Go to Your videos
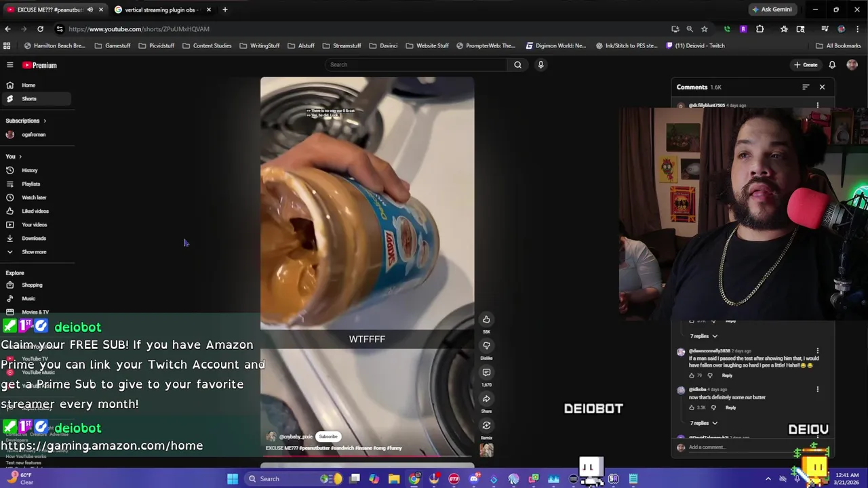868x488 pixels. pyautogui.click(x=35, y=224)
